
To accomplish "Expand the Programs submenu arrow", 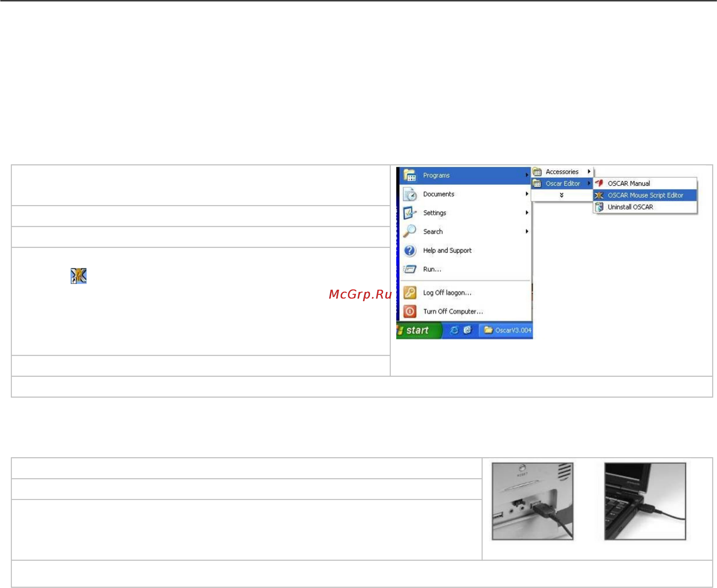I will coord(527,175).
